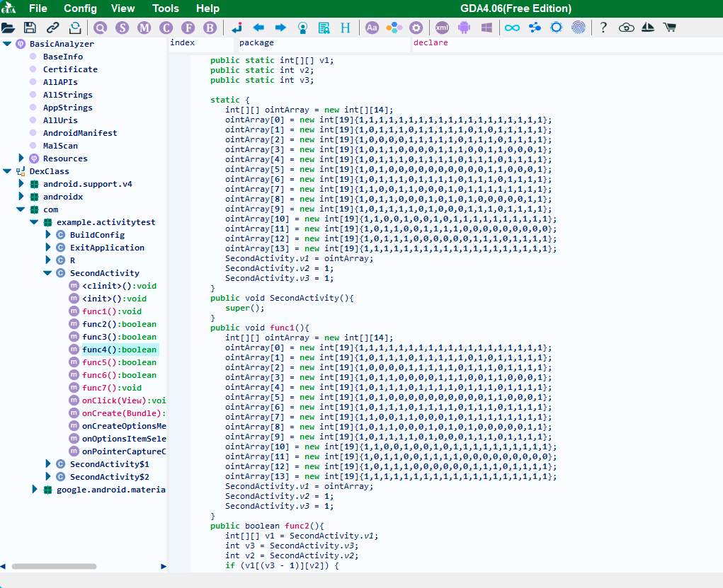The width and height of the screenshot is (723, 588).
Task: Expand the android.support.v4 package
Action: [21, 184]
